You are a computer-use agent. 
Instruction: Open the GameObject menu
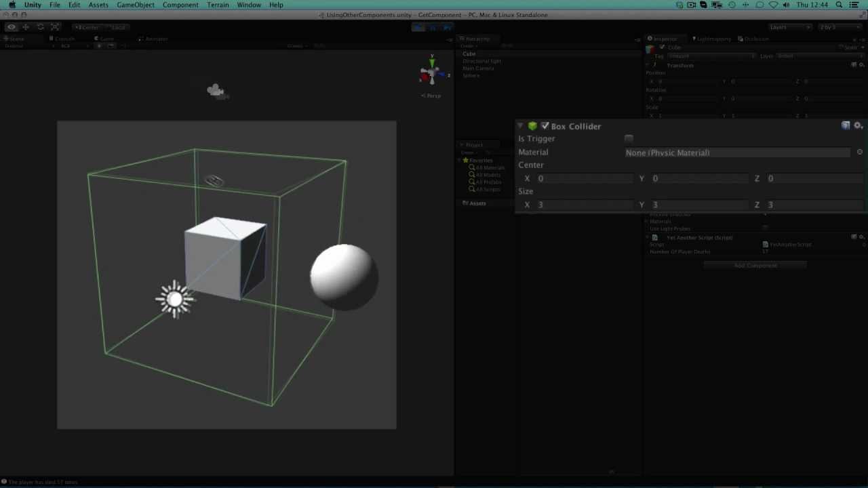tap(135, 5)
